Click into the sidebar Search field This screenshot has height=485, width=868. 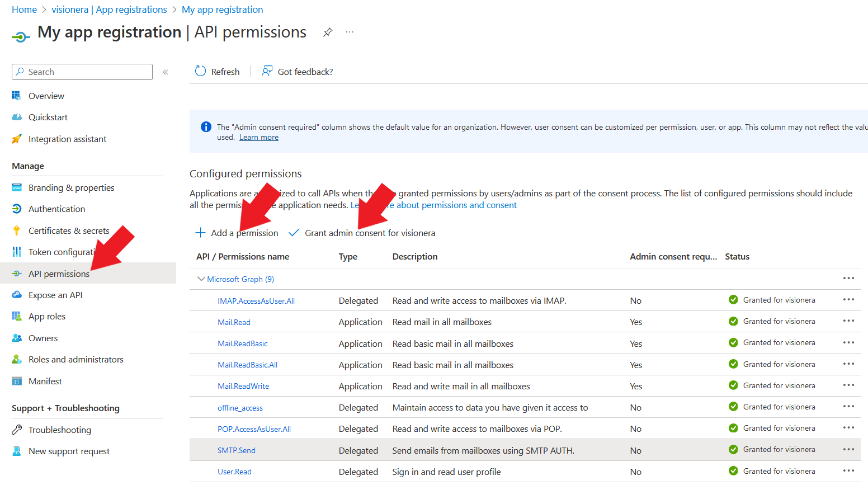pos(82,72)
